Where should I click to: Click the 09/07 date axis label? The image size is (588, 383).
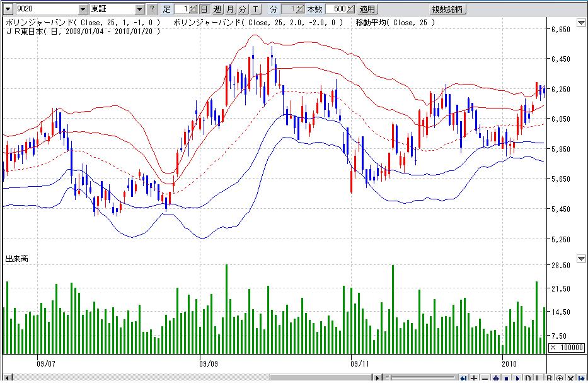click(x=46, y=364)
